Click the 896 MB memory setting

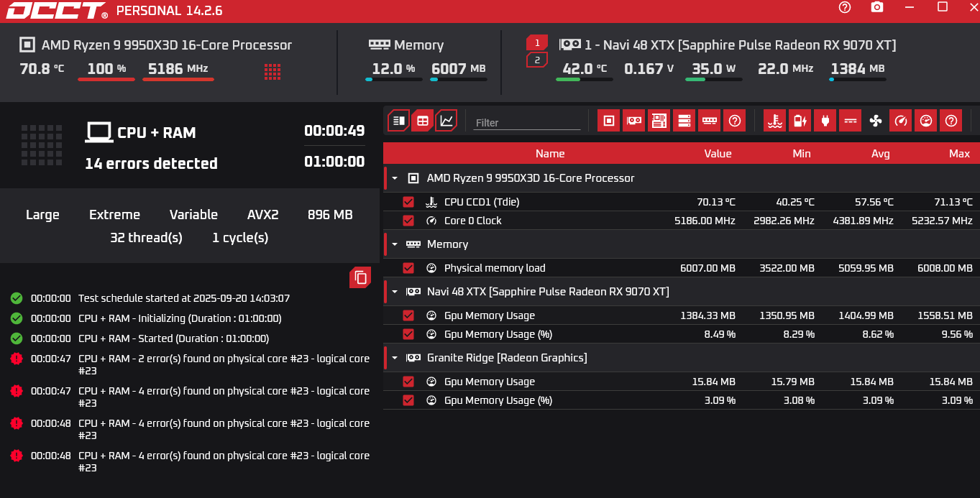pos(330,215)
